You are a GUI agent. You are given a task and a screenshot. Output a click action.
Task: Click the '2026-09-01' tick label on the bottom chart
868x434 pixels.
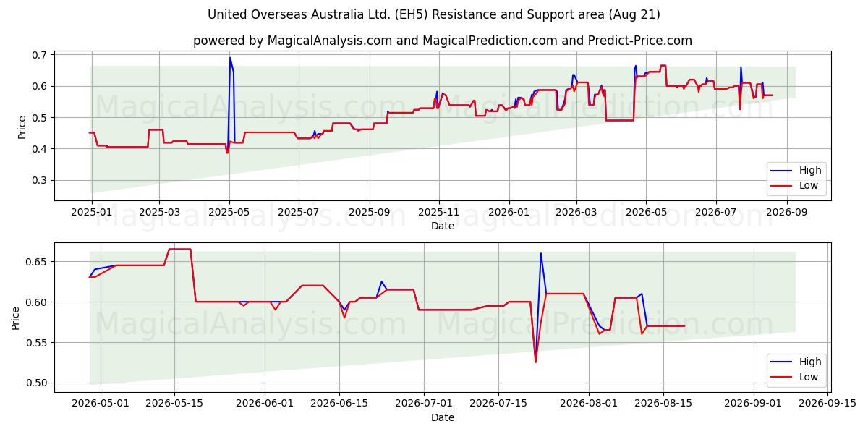pyautogui.click(x=754, y=404)
